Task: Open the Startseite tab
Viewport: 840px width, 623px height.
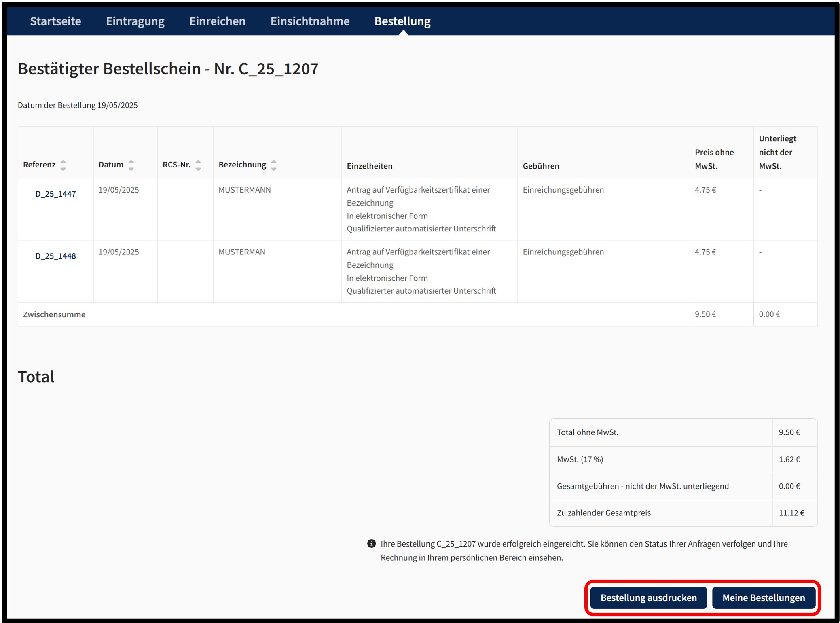Action: point(55,21)
